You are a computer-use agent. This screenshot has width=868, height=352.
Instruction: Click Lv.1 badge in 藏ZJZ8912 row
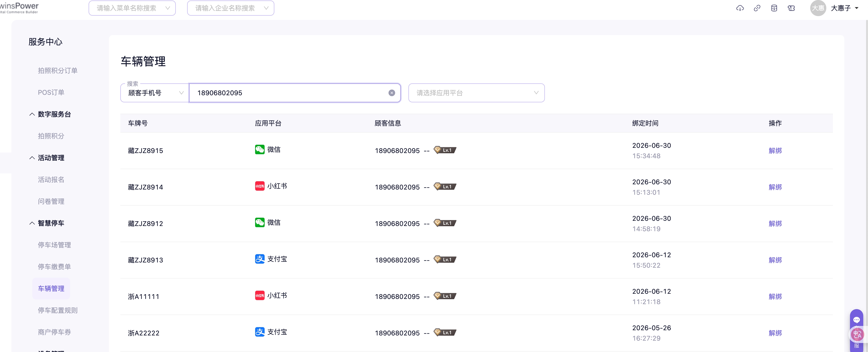[445, 223]
